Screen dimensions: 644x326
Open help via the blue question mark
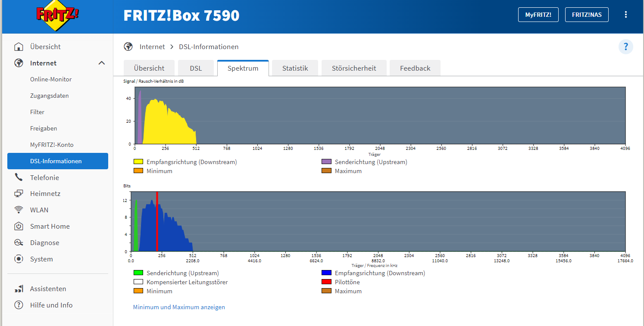(625, 47)
